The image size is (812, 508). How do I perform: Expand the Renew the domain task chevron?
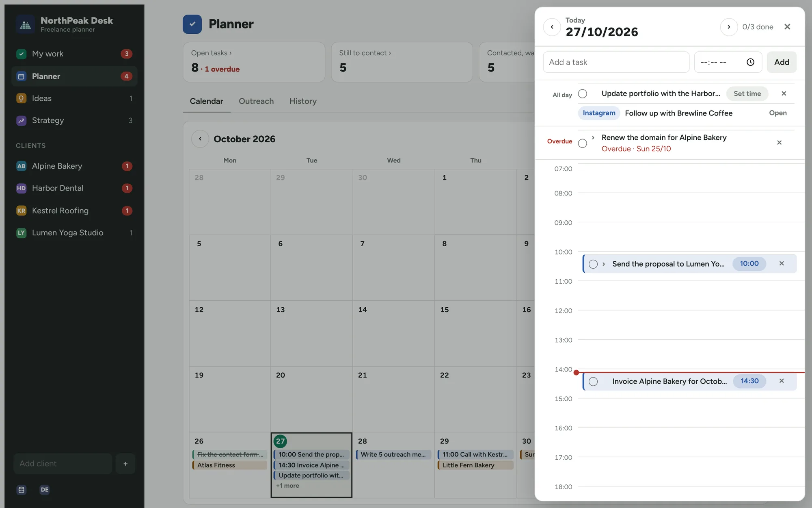tap(593, 138)
